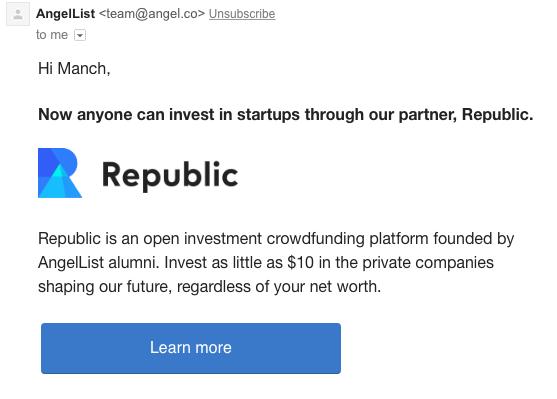This screenshot has width=557, height=399.
Task: Click the bold headline about investing in startups
Action: click(x=286, y=114)
